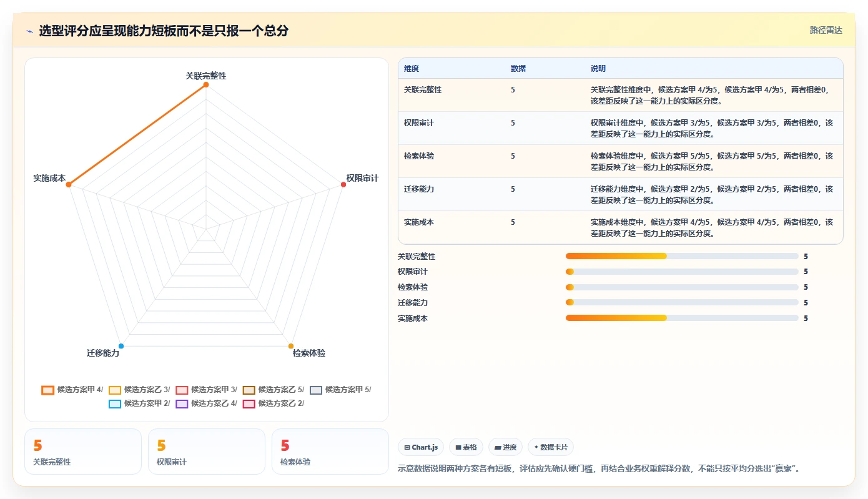Viewport: 868px width, 499px height.
Task: Click the 关联完整性 label in progress list
Action: pyautogui.click(x=417, y=257)
